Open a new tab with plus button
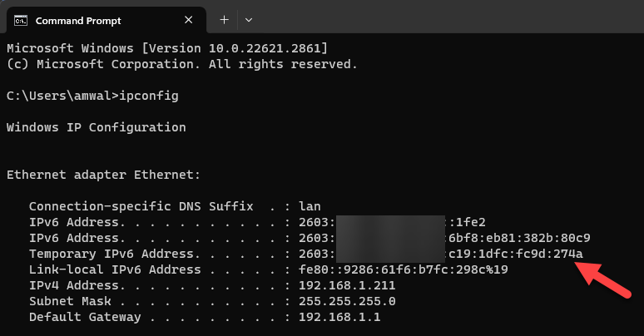The image size is (644, 336). click(224, 19)
